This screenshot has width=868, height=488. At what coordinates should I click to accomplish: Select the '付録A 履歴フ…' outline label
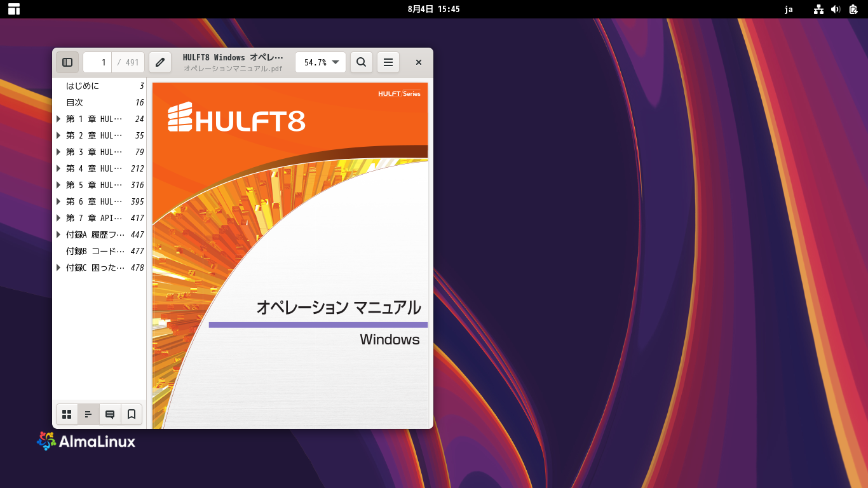click(x=95, y=234)
